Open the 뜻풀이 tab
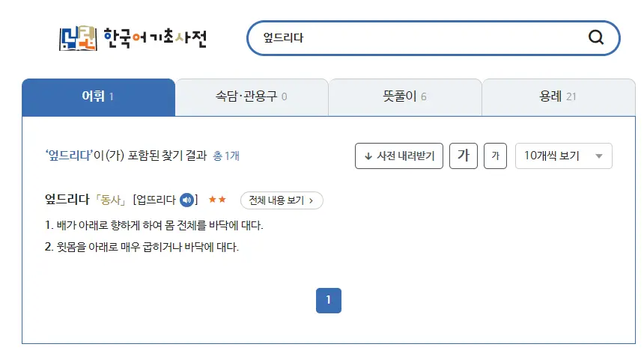Viewport: 644px width, 353px height. point(404,96)
